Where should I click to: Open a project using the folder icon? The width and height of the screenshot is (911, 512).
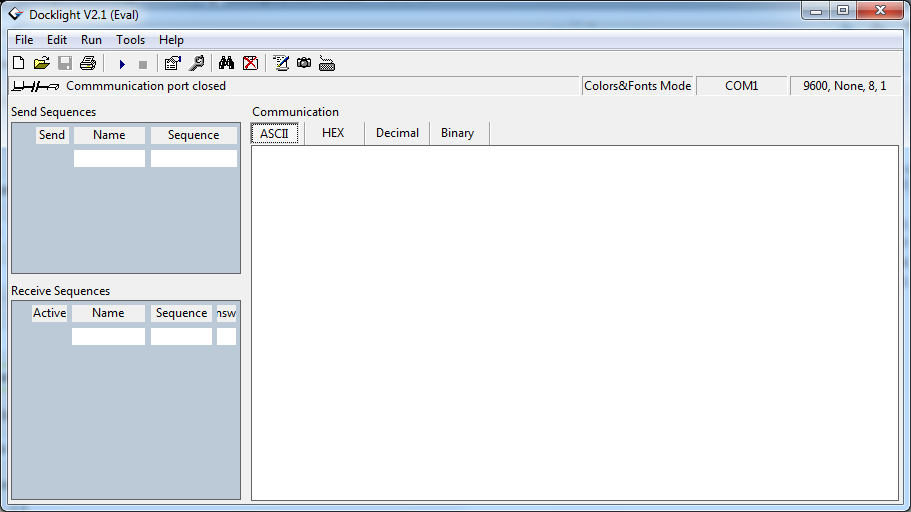41,63
